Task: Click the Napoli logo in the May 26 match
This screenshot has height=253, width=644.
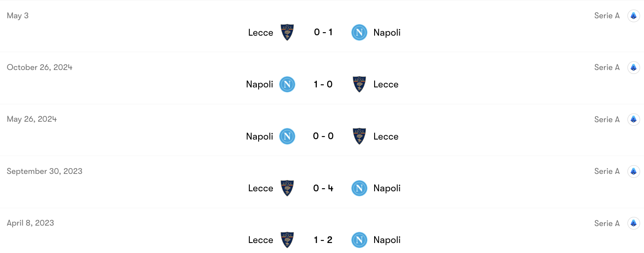Action: click(287, 136)
